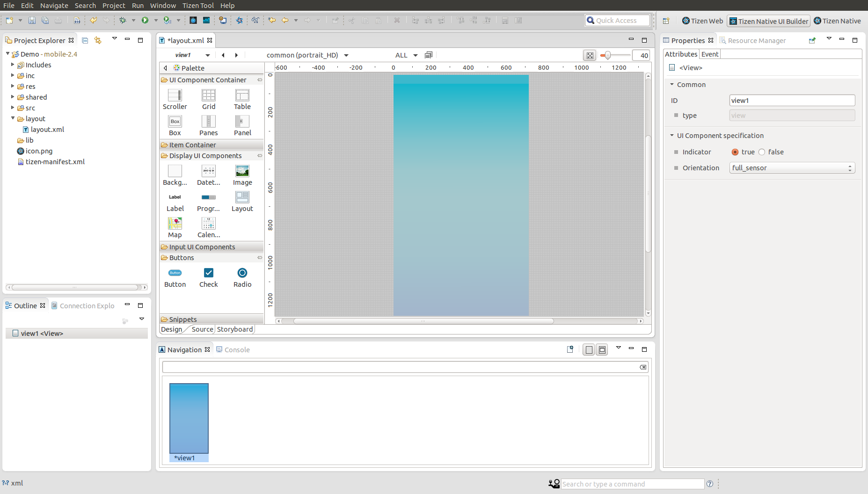
Task: Open the Tizen Tool menu
Action: pyautogui.click(x=198, y=6)
